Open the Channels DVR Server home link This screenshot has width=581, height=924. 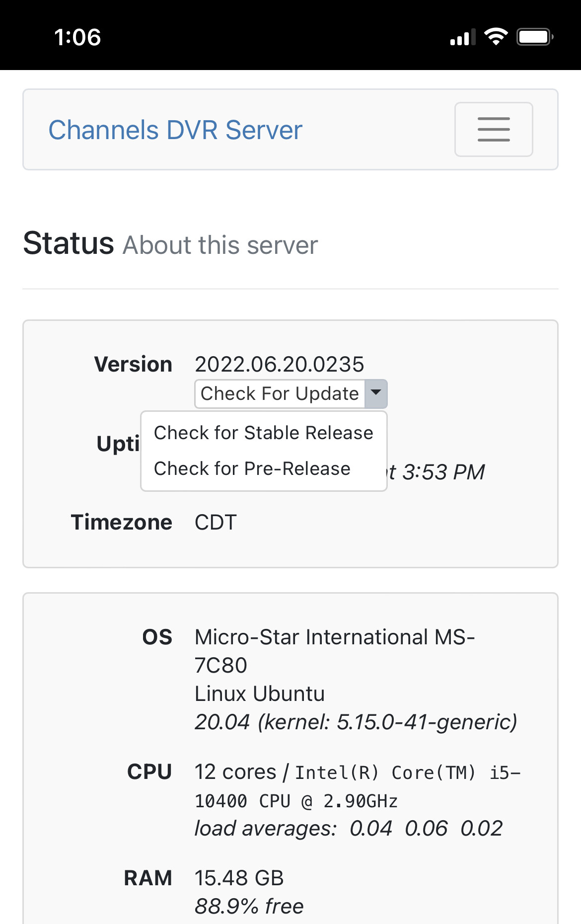[175, 130]
